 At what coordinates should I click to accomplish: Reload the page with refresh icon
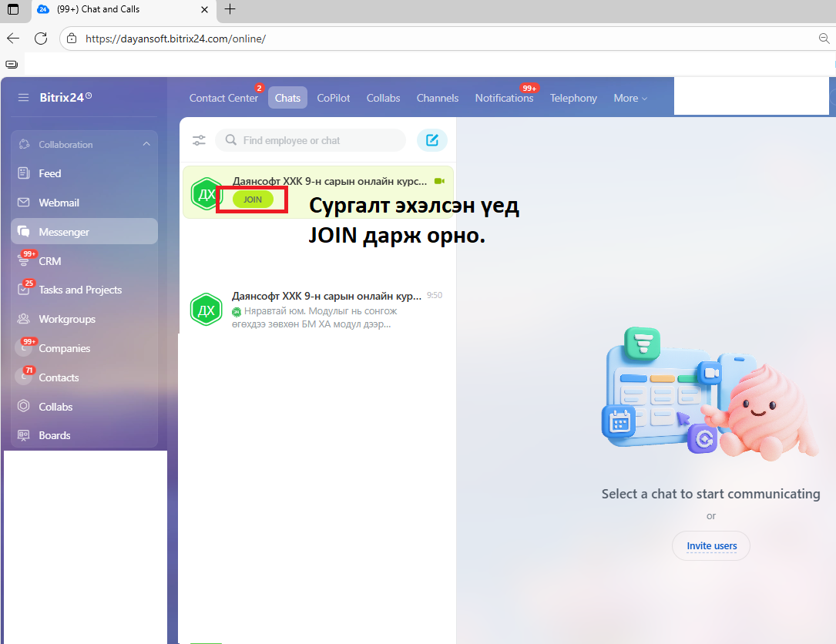tap(41, 39)
